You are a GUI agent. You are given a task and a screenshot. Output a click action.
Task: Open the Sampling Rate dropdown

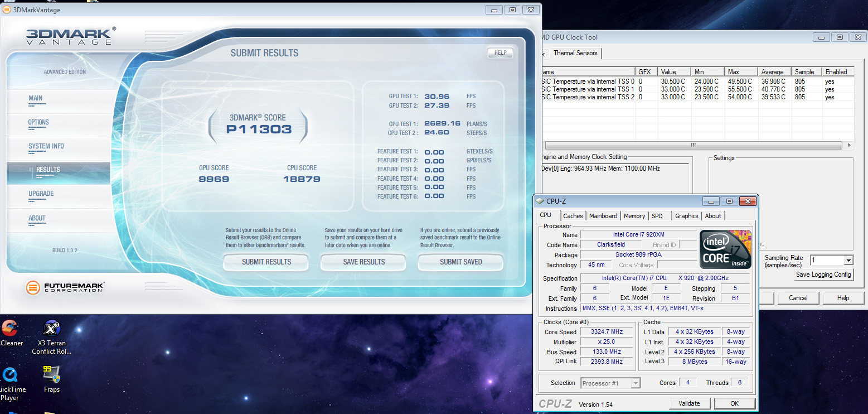832,260
